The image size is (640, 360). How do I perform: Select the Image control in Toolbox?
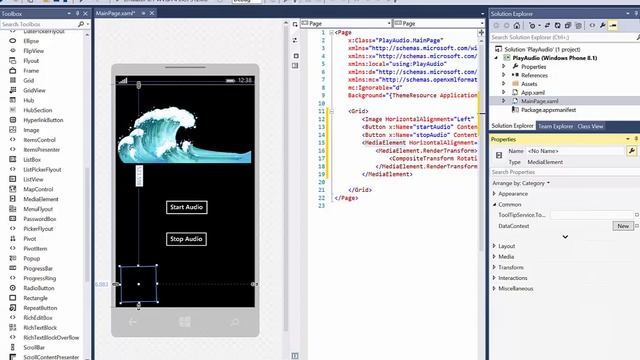click(31, 130)
